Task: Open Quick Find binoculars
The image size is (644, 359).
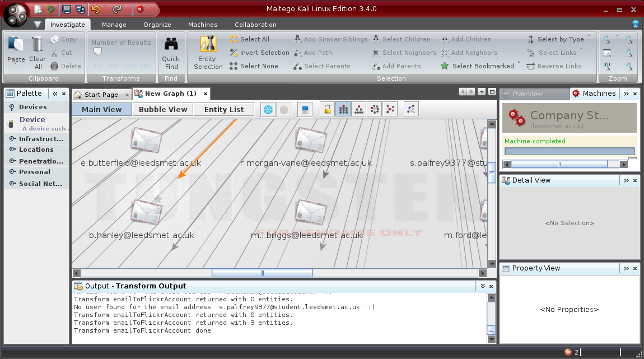Action: 171,53
